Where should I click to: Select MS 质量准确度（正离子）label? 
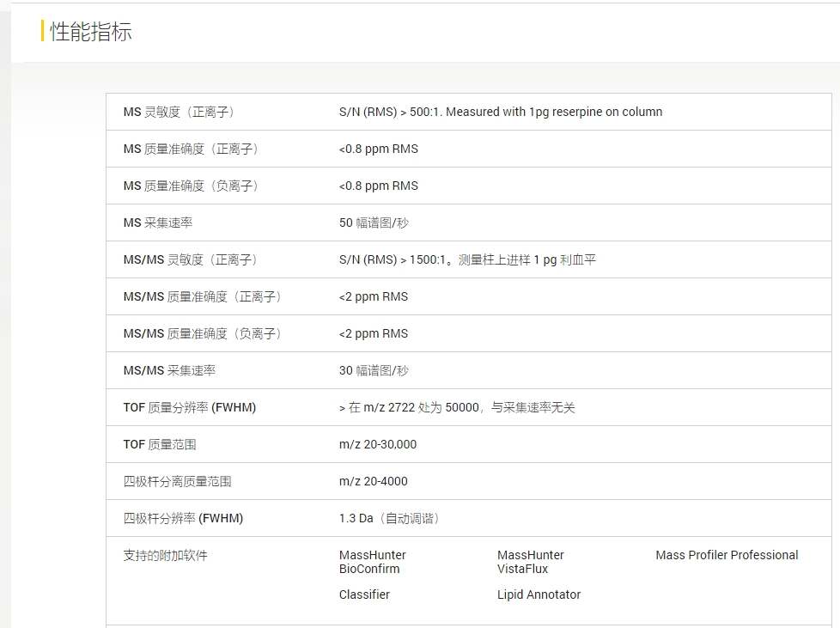(x=192, y=149)
